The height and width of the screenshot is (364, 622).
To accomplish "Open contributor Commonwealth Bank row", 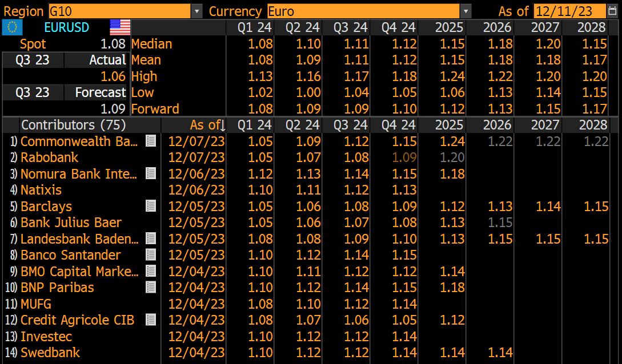I will 79,141.
